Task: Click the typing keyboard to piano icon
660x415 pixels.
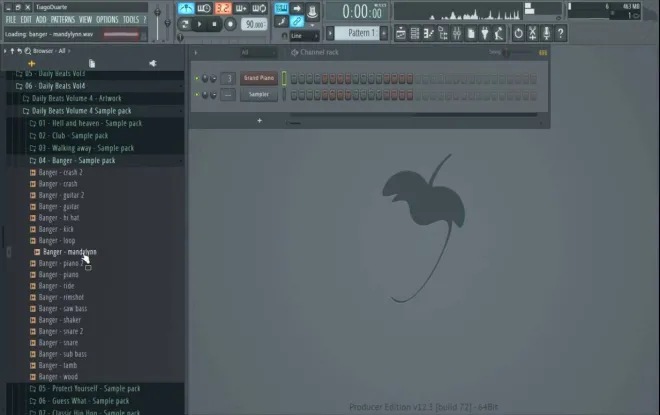Action: click(x=281, y=8)
